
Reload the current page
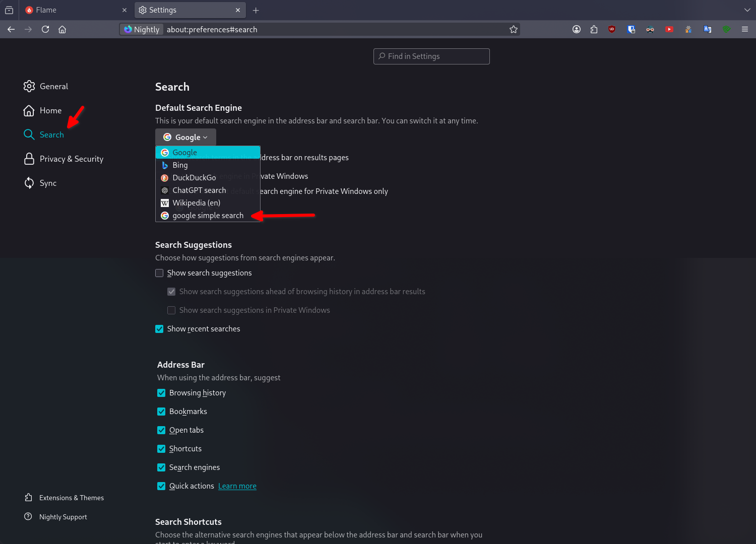[x=45, y=29]
